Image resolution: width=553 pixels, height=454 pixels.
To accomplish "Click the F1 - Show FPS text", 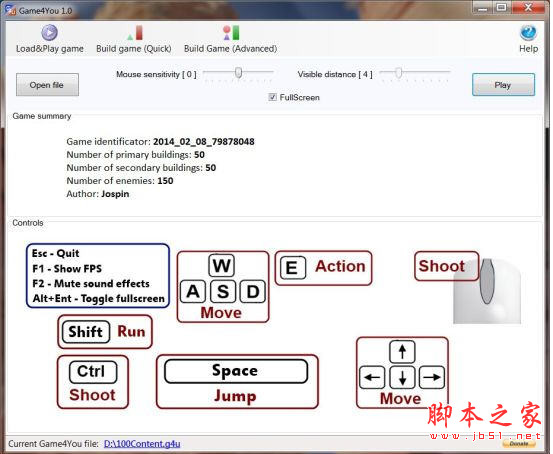I will coord(67,268).
